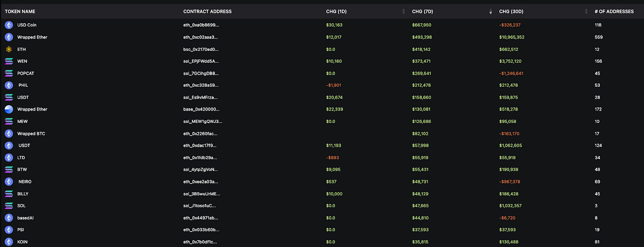This screenshot has height=247, width=644.
Task: Sort by the CHG (30D) arrows
Action: pos(586,11)
